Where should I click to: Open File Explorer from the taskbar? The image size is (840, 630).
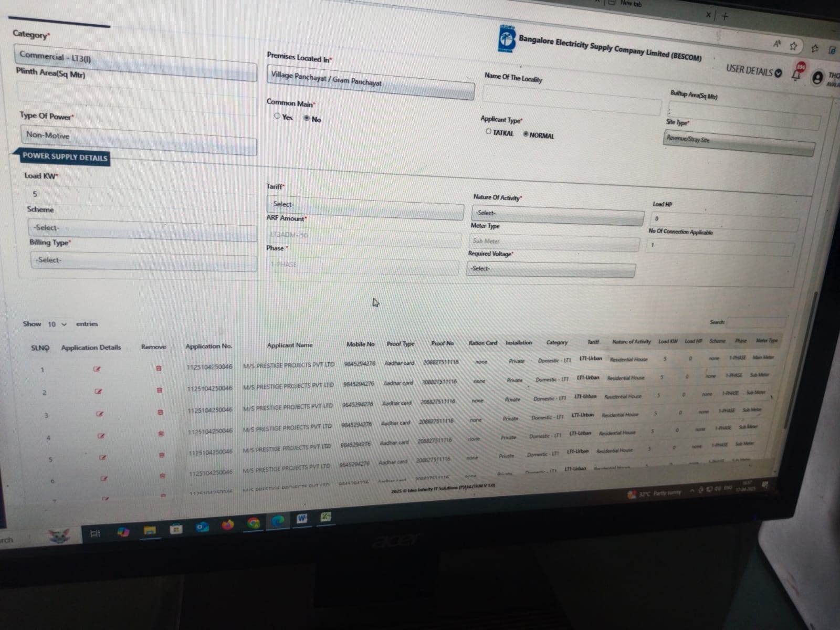point(150,530)
